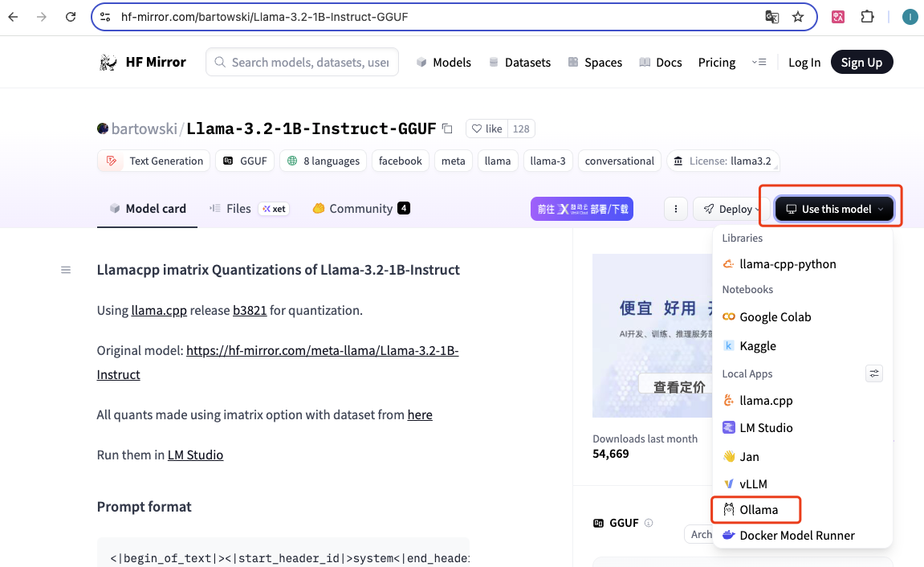Viewport: 924px width, 567px height.
Task: Choose Kaggle notebook option
Action: click(x=749, y=346)
